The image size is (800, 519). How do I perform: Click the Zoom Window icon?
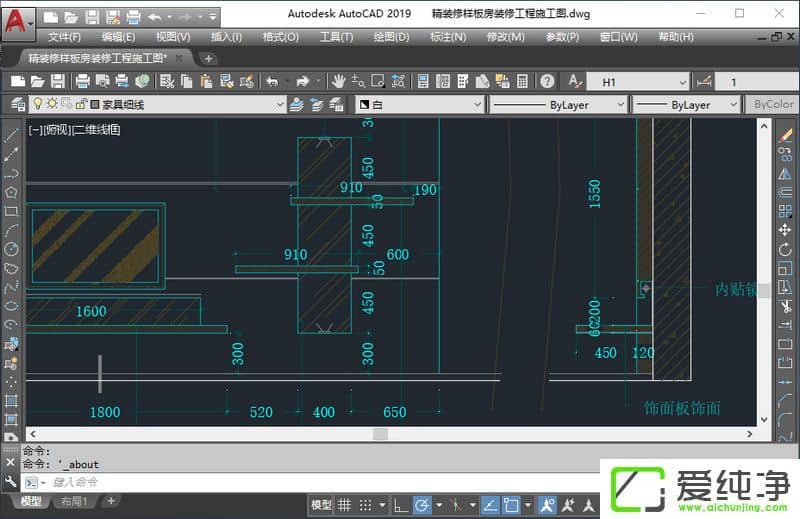tap(378, 81)
